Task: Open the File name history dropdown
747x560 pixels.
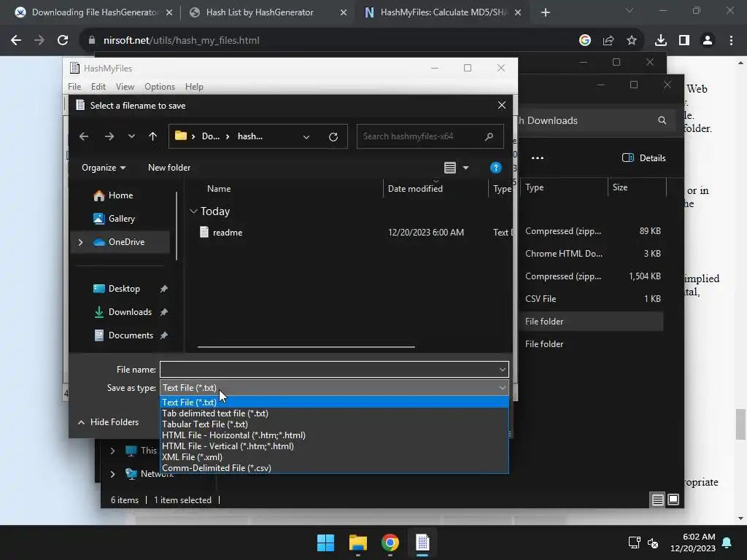Action: pyautogui.click(x=502, y=370)
